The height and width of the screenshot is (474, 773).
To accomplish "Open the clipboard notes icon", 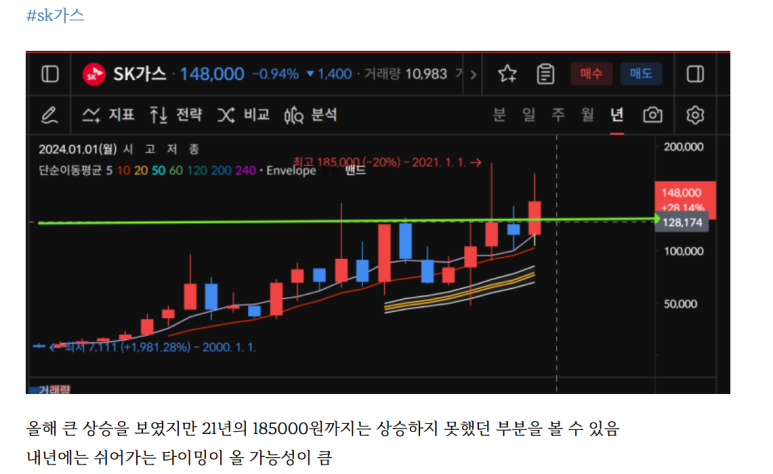I will (545, 74).
